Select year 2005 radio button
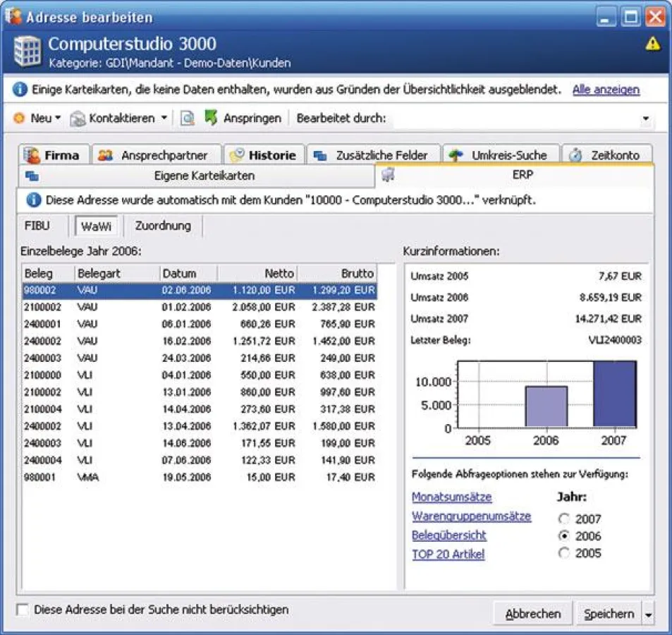Screen dimensions: 672x635 [563, 553]
